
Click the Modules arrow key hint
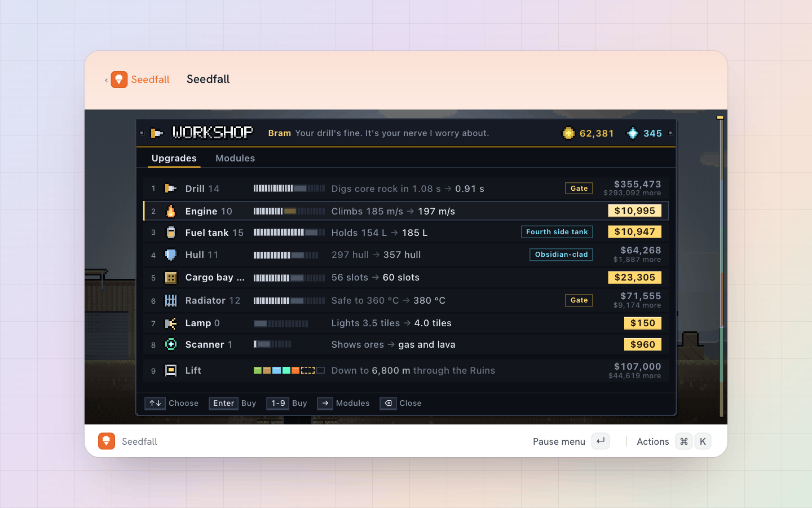click(343, 404)
